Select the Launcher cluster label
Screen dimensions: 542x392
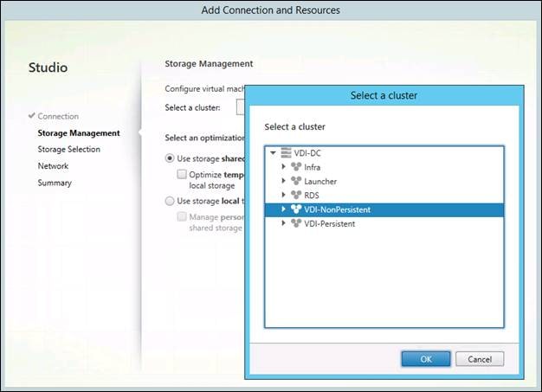pyautogui.click(x=320, y=182)
